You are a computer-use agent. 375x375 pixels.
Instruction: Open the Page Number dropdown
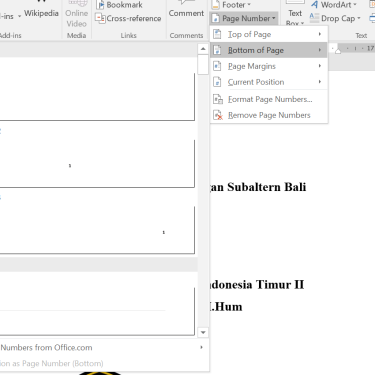pyautogui.click(x=244, y=18)
